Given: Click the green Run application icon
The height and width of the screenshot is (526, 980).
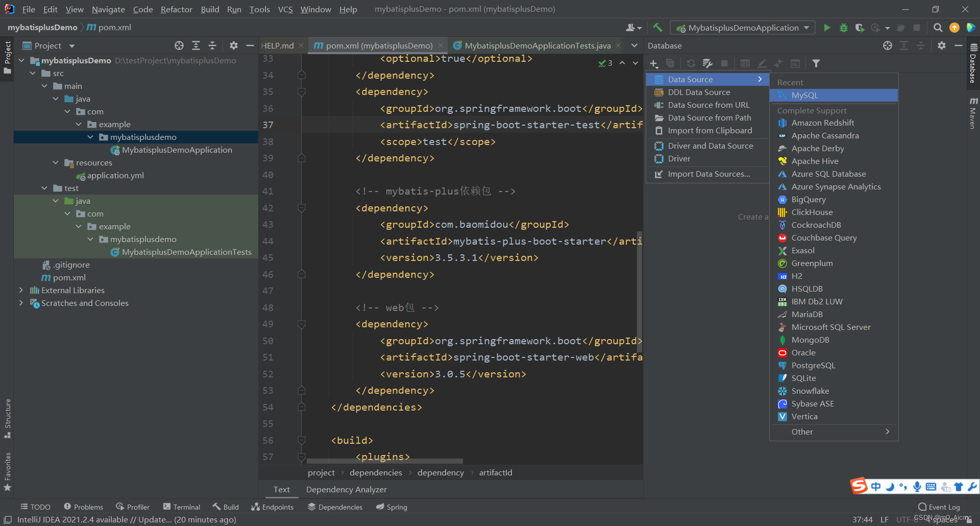Looking at the screenshot, I should click(827, 28).
